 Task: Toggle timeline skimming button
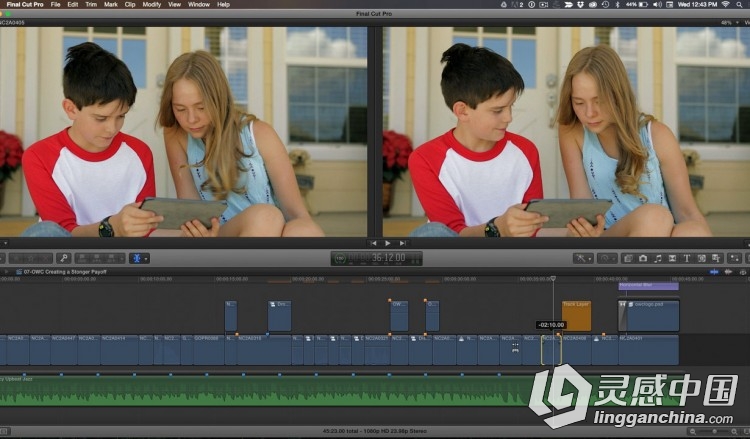(x=714, y=272)
